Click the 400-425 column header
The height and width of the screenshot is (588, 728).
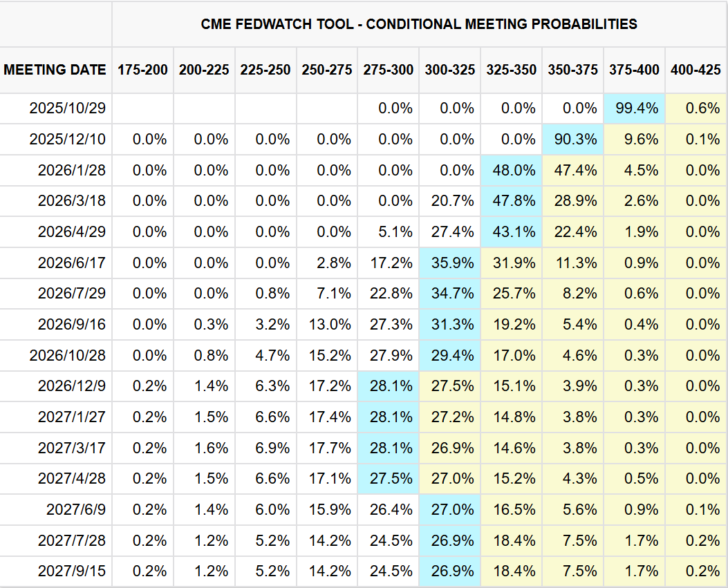point(696,70)
